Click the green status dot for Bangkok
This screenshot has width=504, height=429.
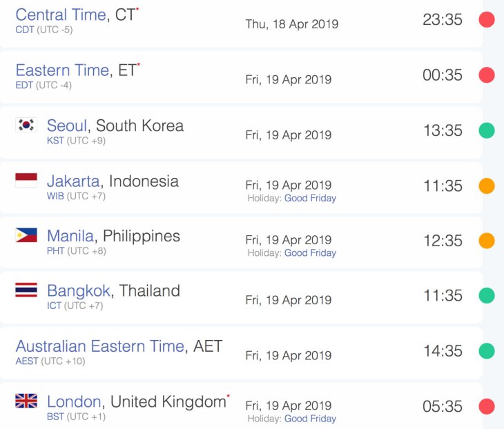[x=487, y=296]
